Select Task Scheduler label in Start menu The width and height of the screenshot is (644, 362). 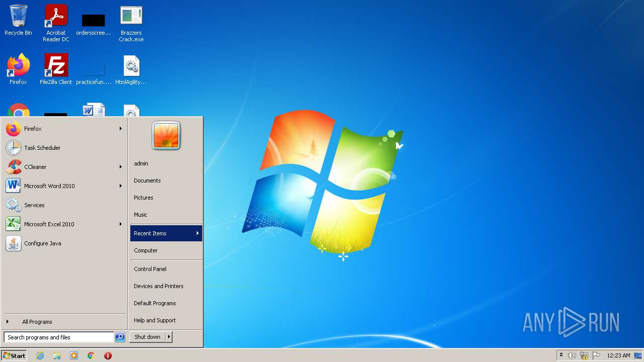(x=42, y=148)
